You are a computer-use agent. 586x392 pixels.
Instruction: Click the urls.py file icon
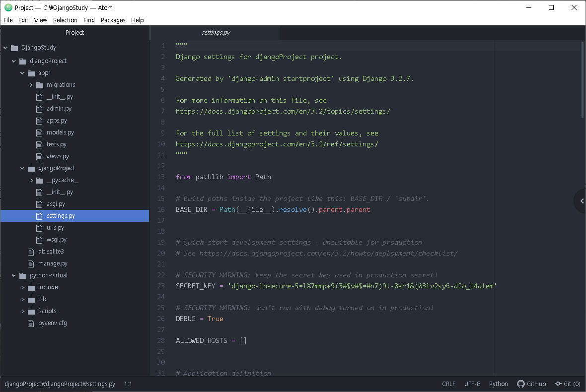[x=39, y=228]
